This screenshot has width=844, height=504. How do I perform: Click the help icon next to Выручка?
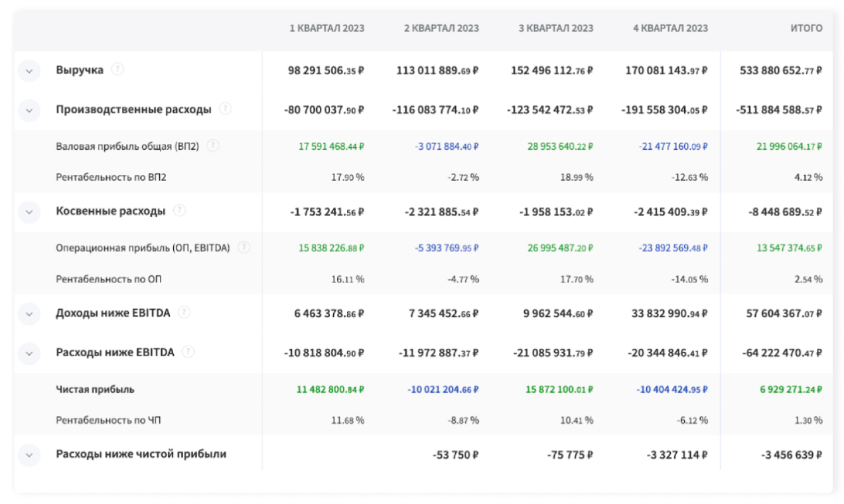[x=117, y=69]
